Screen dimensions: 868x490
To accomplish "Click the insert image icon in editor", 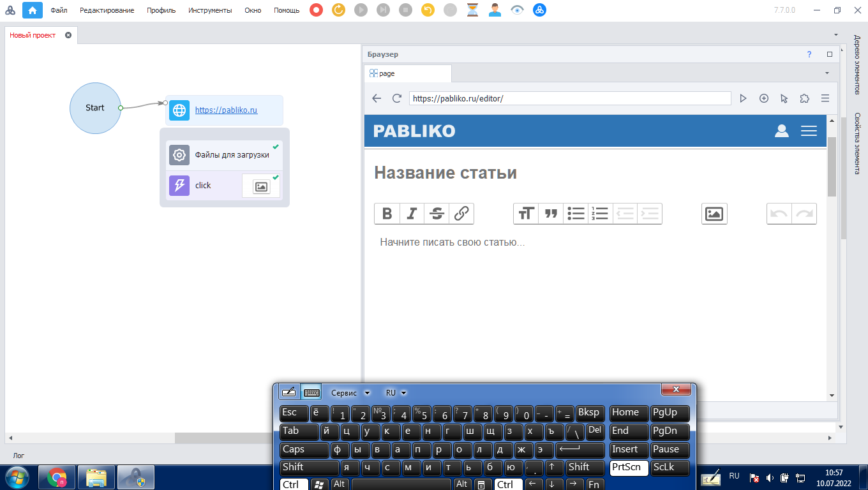I will click(714, 214).
